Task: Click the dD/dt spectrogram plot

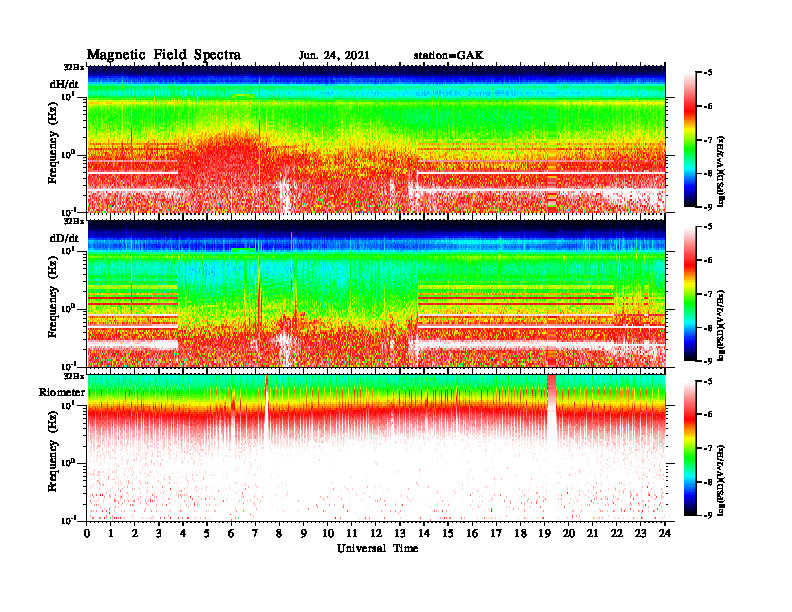Action: click(377, 293)
